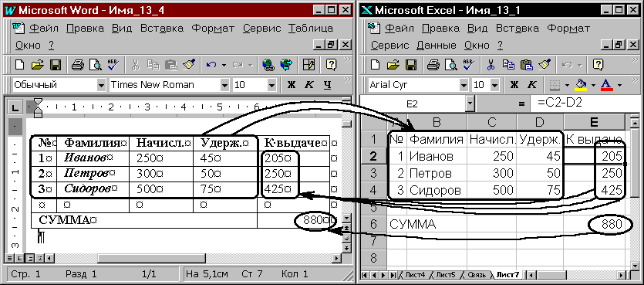Open Print Preview in Word
644x285 pixels.
click(95, 65)
